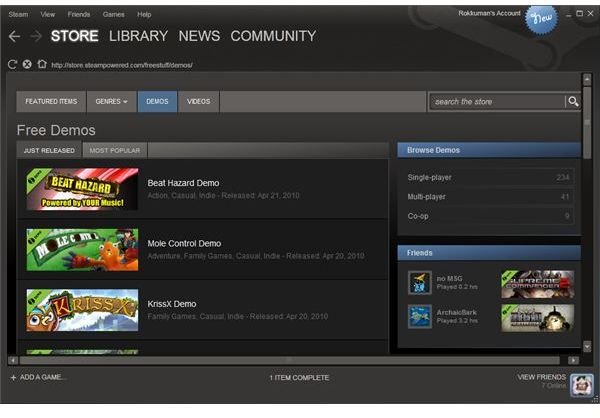Browse Single-player demos
This screenshot has width=600, height=418.
tap(489, 177)
